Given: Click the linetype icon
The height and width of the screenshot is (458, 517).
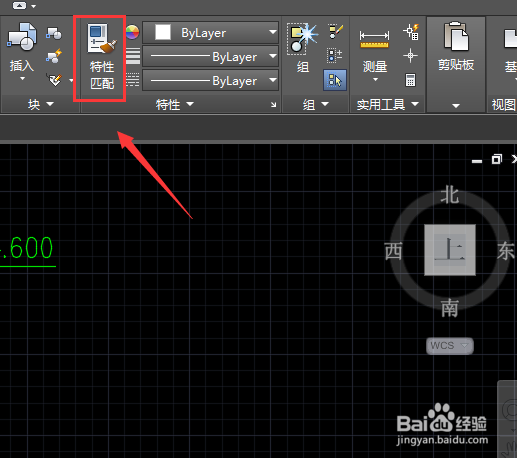Looking at the screenshot, I should [133, 80].
